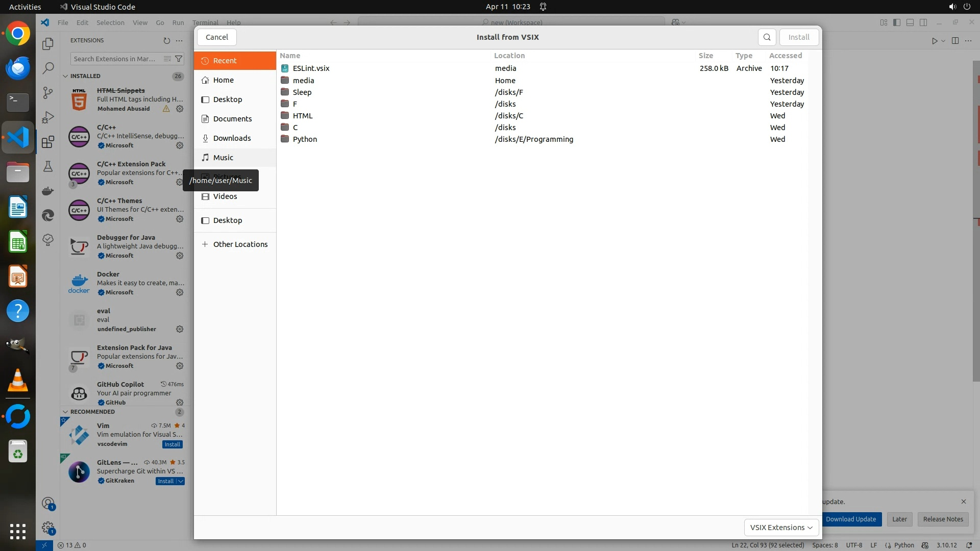Click the search icon in file dialog
Image resolution: width=980 pixels, height=551 pixels.
coord(767,37)
